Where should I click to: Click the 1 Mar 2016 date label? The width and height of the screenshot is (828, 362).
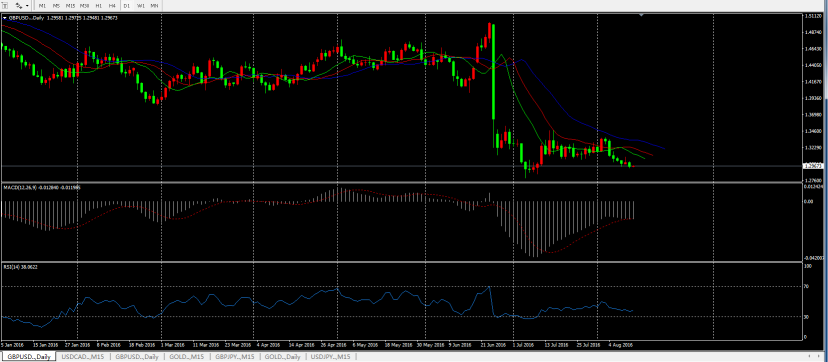point(172,345)
